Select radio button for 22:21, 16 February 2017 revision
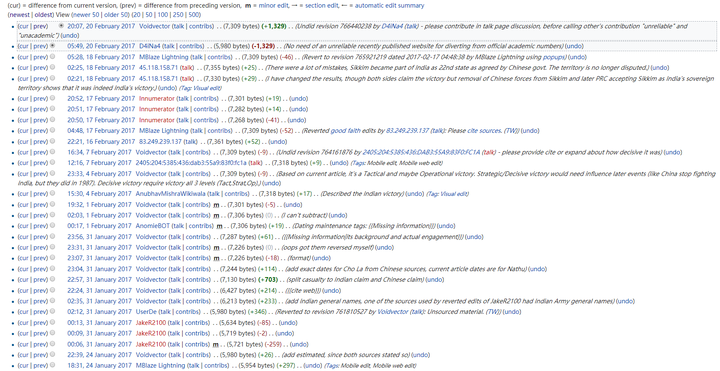Screen dimensions: 720x371 tap(52, 141)
